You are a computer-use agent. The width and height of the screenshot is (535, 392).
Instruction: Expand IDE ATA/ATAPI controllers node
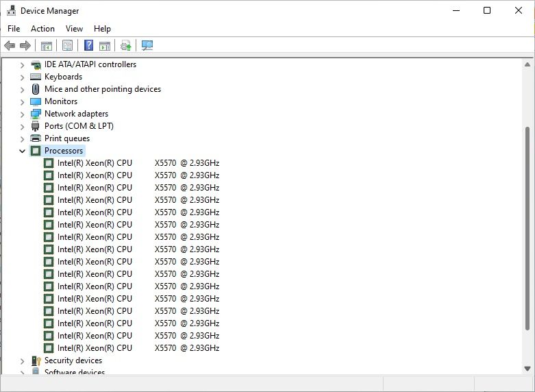click(23, 64)
